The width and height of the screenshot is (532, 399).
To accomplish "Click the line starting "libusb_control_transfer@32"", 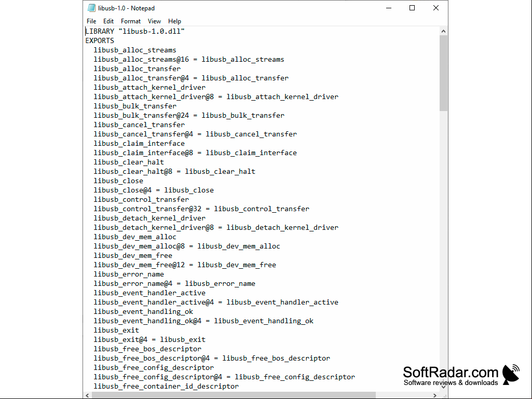I will click(201, 209).
